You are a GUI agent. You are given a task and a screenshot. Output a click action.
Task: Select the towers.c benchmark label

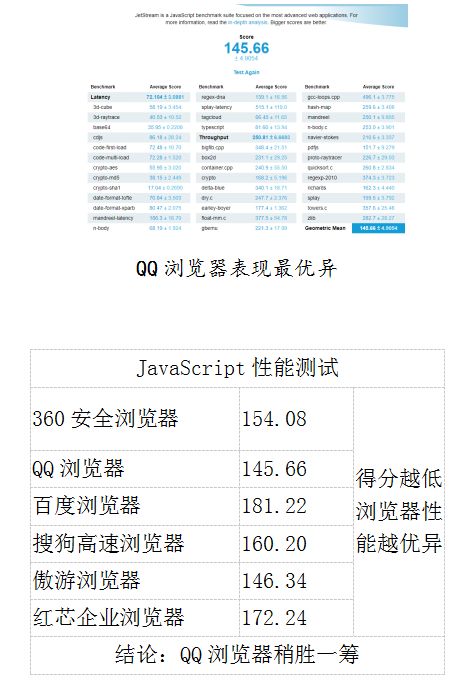(317, 208)
